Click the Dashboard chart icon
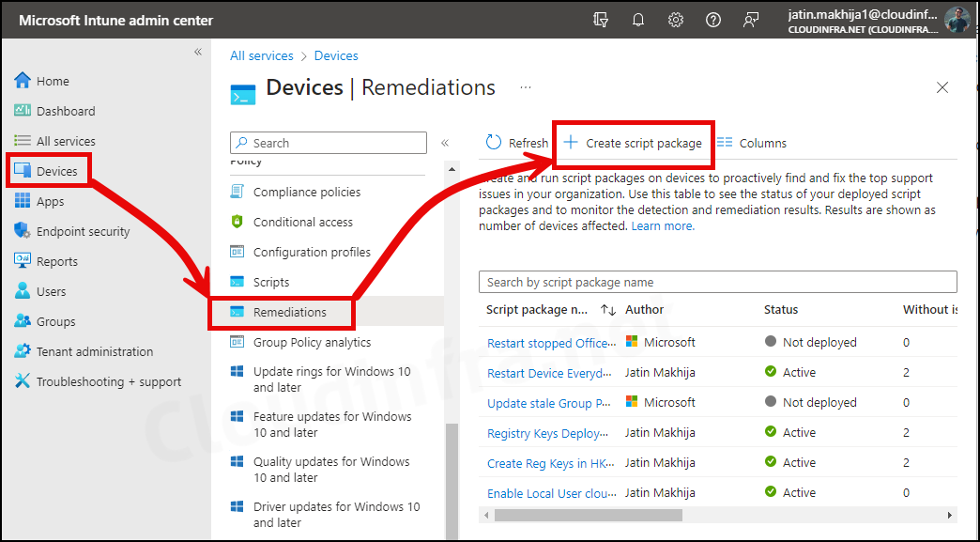 click(23, 111)
